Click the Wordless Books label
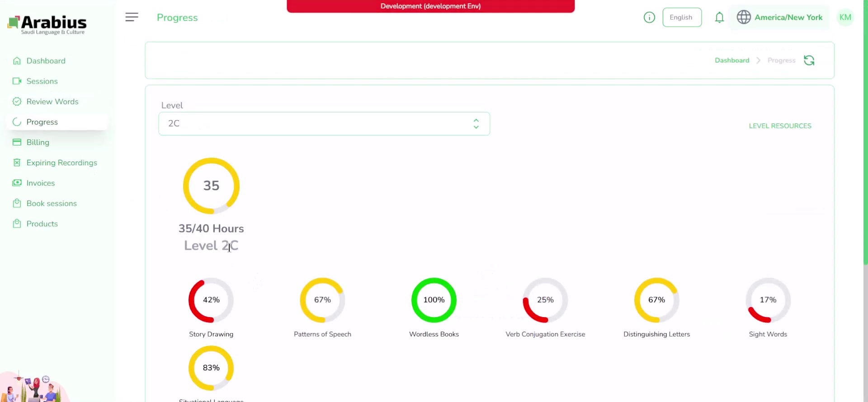868x402 pixels. [x=434, y=334]
